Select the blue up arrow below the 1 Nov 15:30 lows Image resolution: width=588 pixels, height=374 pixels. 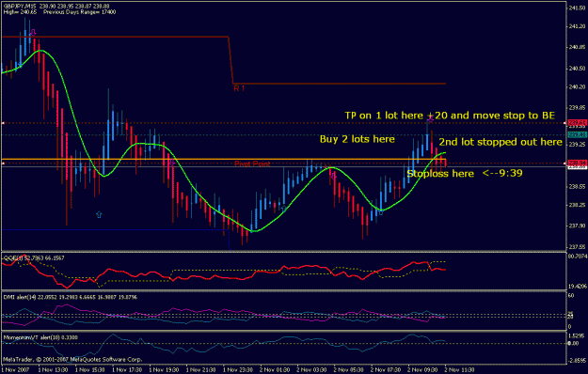pos(99,214)
